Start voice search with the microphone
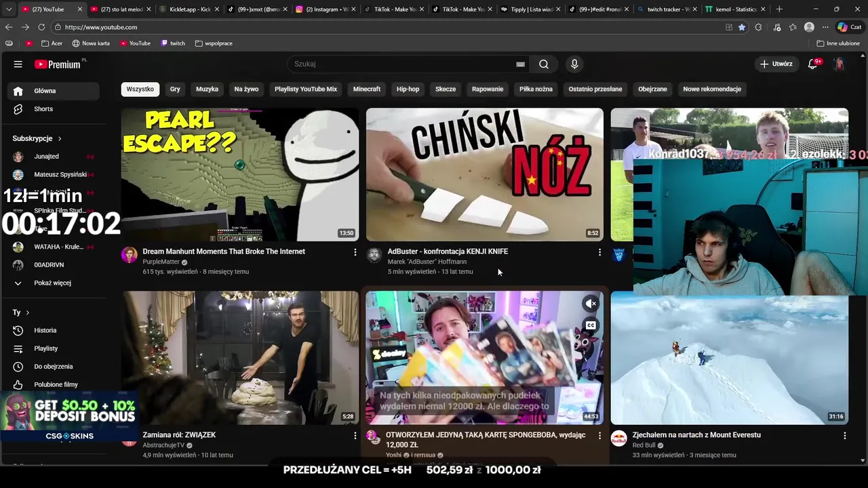868x488 pixels. coord(574,64)
